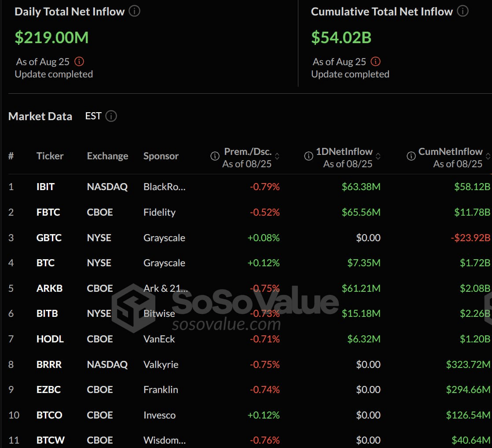Select the BTC Grayscale ticker

pos(45,263)
